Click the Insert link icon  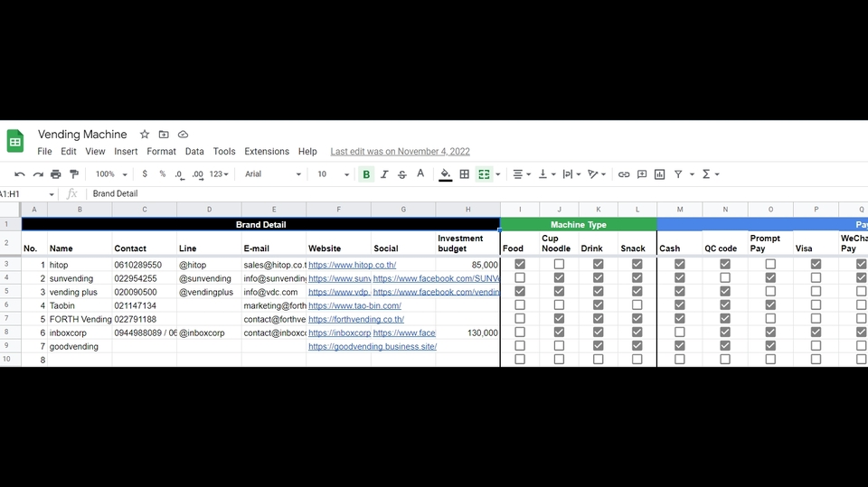coord(624,174)
